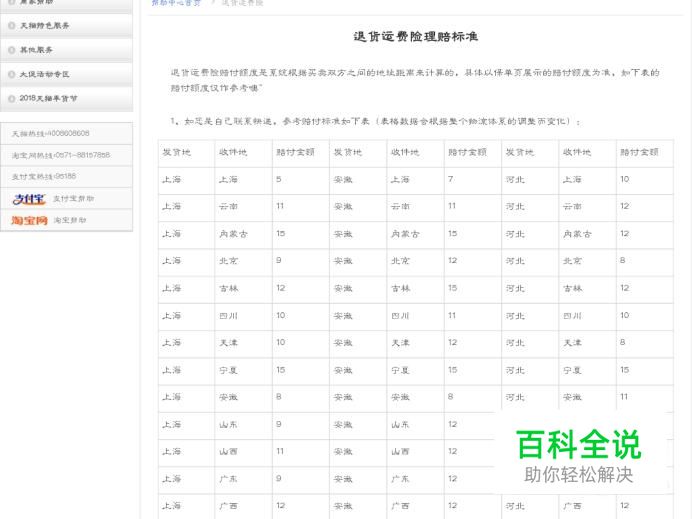Click payout value 10 for 河北 to 四川
The width and height of the screenshot is (692, 519).
[x=624, y=315]
